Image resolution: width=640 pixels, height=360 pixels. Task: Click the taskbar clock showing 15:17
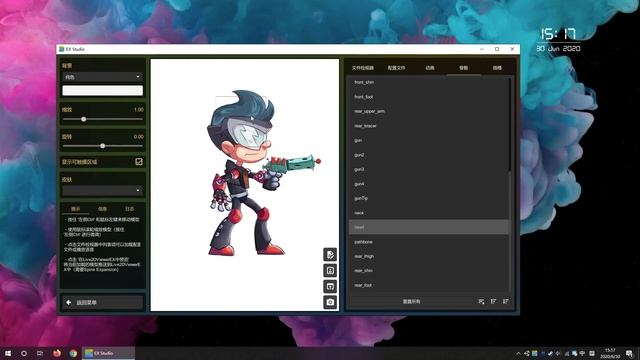[610, 353]
